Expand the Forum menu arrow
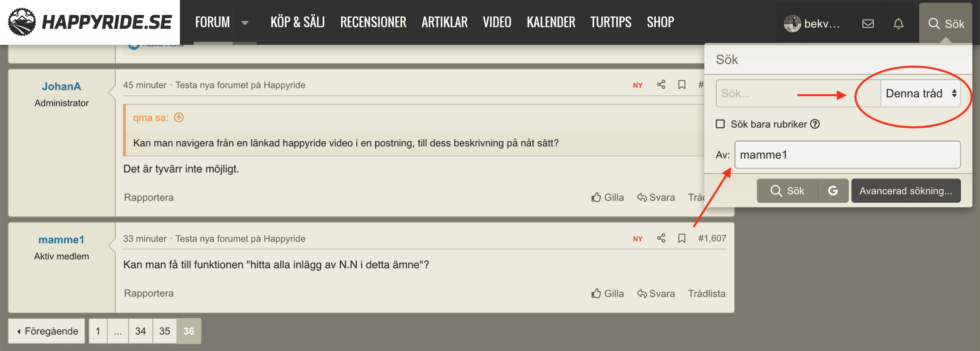The height and width of the screenshot is (351, 980). click(x=245, y=23)
